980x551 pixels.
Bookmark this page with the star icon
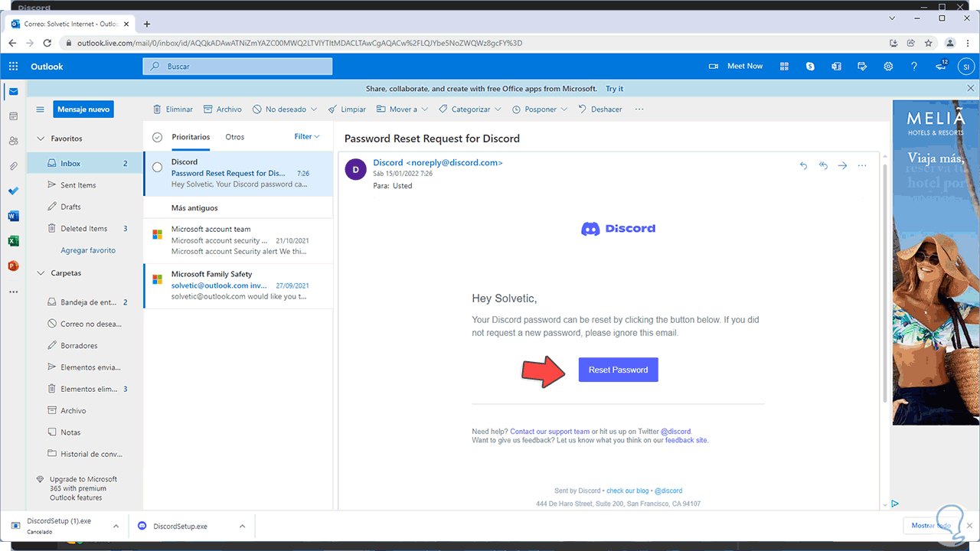tap(929, 43)
